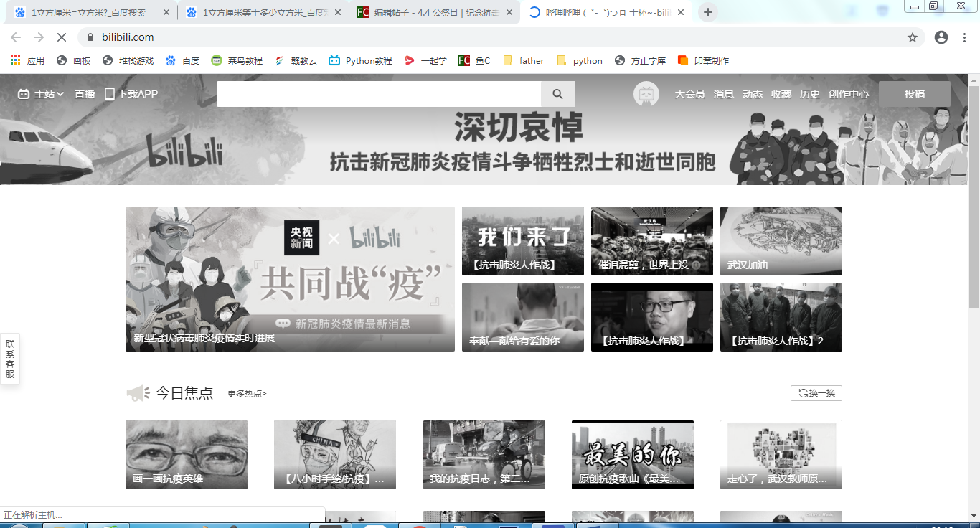Open 画一画抗疫英雄 video
The height and width of the screenshot is (528, 980).
pyautogui.click(x=187, y=455)
